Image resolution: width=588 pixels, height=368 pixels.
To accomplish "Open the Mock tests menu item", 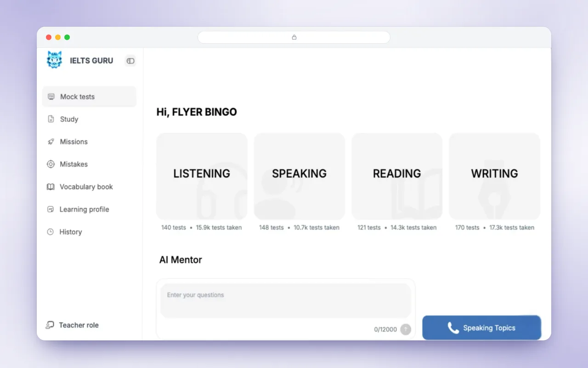I will [89, 97].
